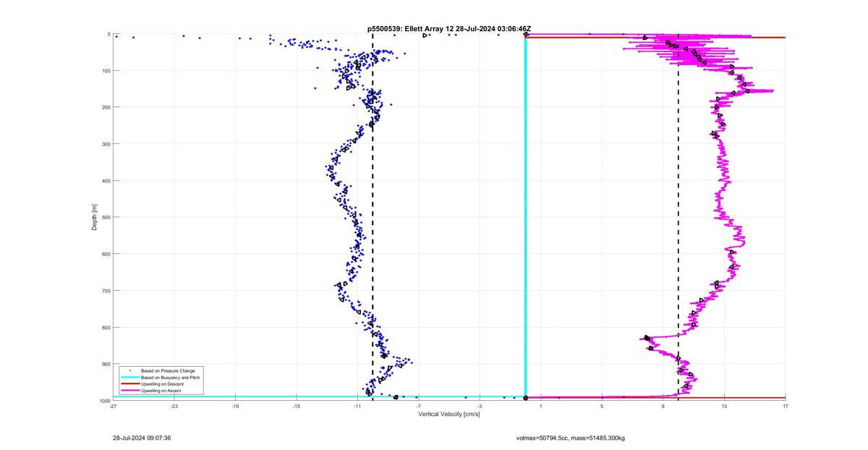Click the "Vertical Velocity [cm/s]" axis label

coord(449,414)
